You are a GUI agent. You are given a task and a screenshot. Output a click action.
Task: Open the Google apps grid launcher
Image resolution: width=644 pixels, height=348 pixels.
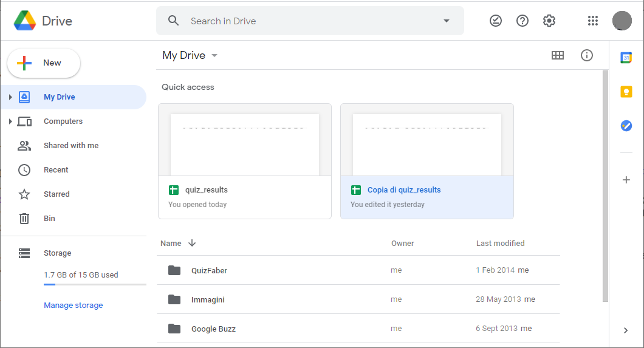[593, 21]
